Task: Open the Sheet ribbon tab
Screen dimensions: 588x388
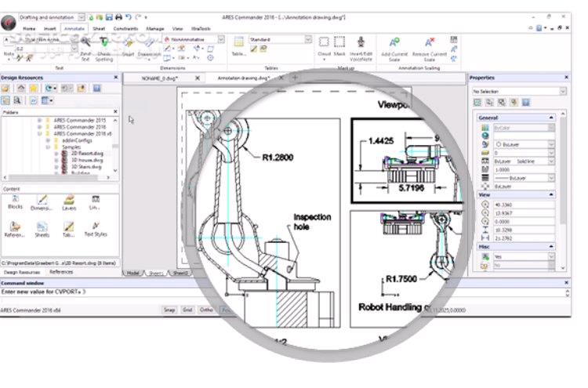Action: click(x=99, y=28)
